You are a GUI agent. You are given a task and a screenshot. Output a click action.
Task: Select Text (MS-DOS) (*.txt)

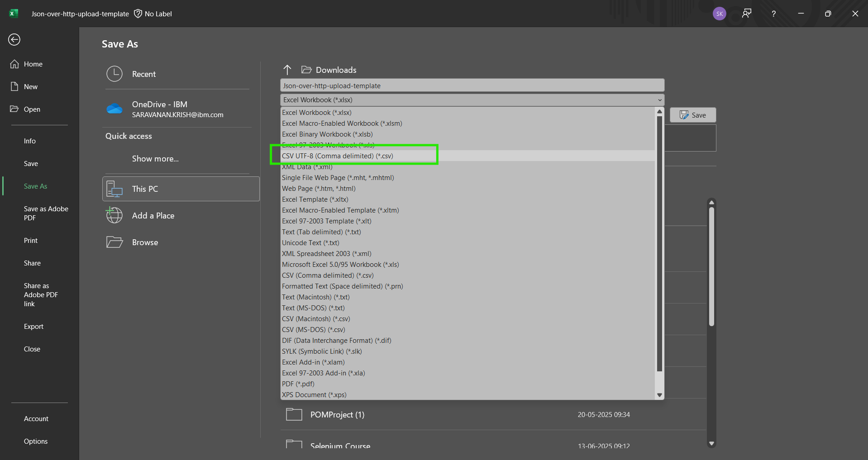coord(467,308)
